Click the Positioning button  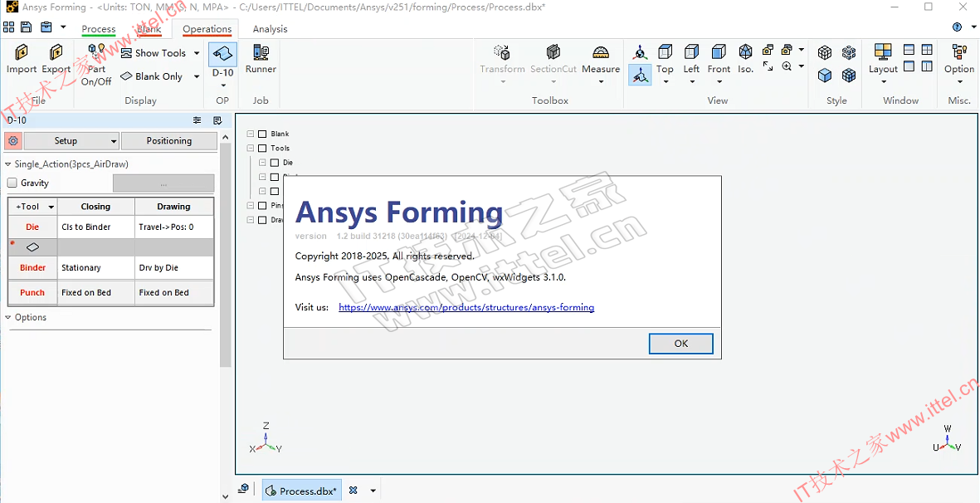[x=169, y=140]
